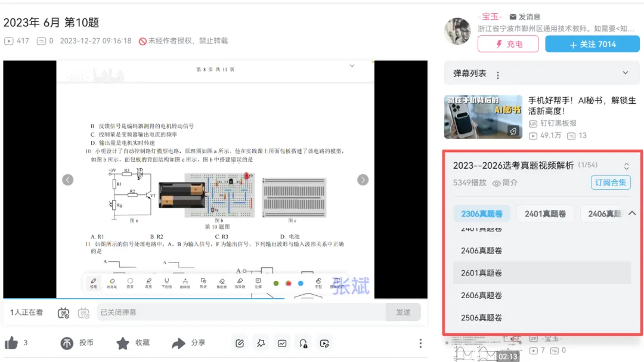
Task: Pick the red pen color
Action: [289, 283]
